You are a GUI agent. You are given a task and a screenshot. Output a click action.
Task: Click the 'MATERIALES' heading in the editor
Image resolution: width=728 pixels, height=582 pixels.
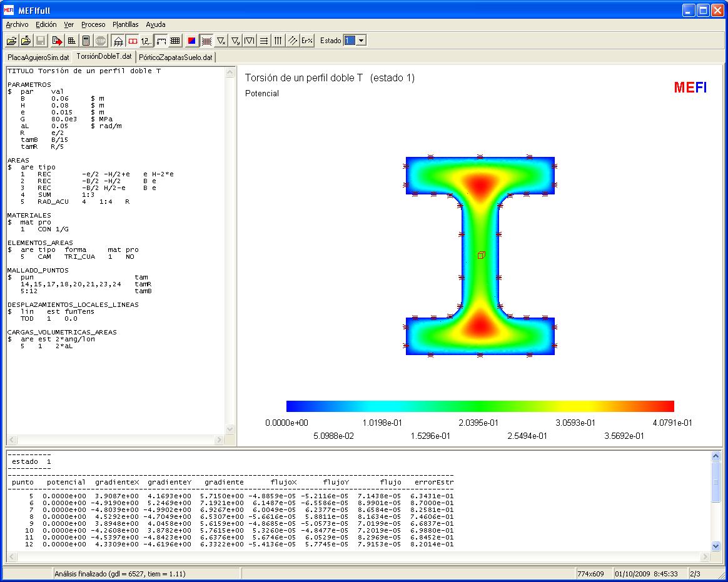point(29,215)
